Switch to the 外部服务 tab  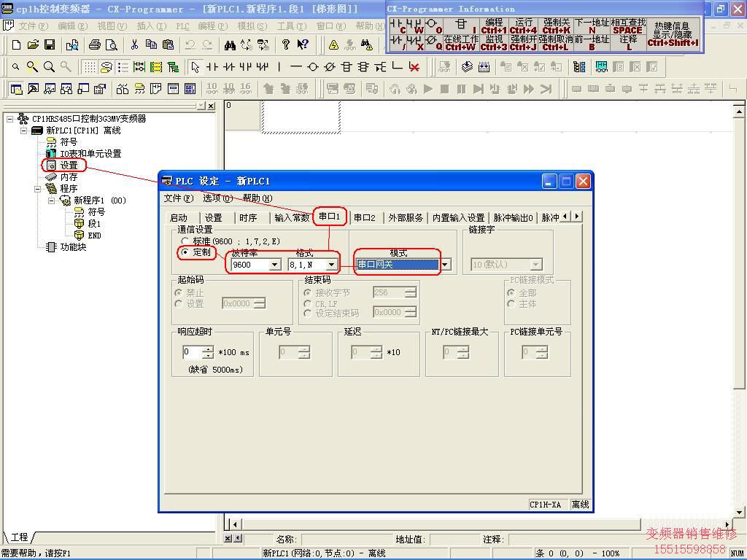click(406, 217)
